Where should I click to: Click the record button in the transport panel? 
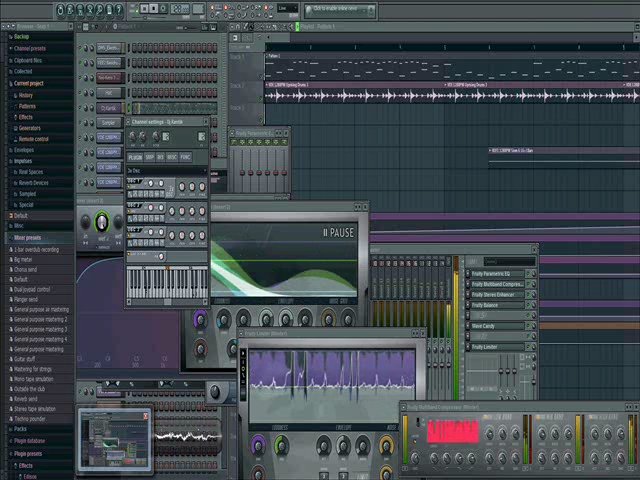[163, 9]
